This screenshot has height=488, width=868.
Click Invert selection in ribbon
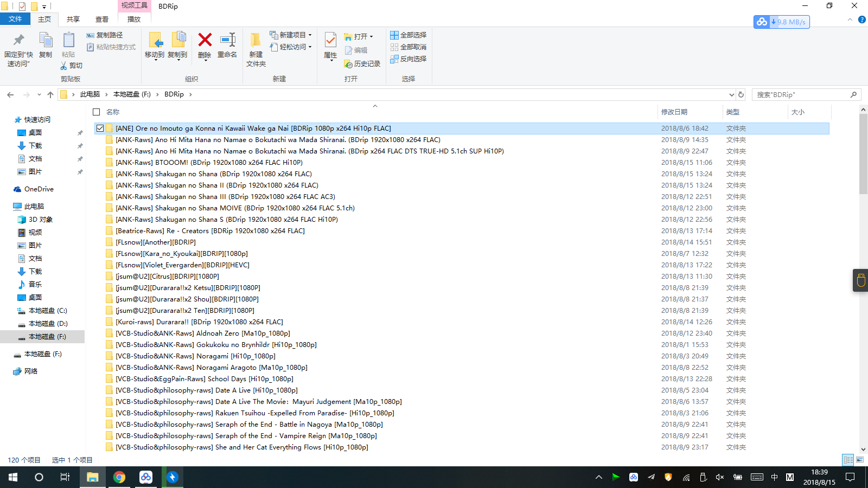408,59
